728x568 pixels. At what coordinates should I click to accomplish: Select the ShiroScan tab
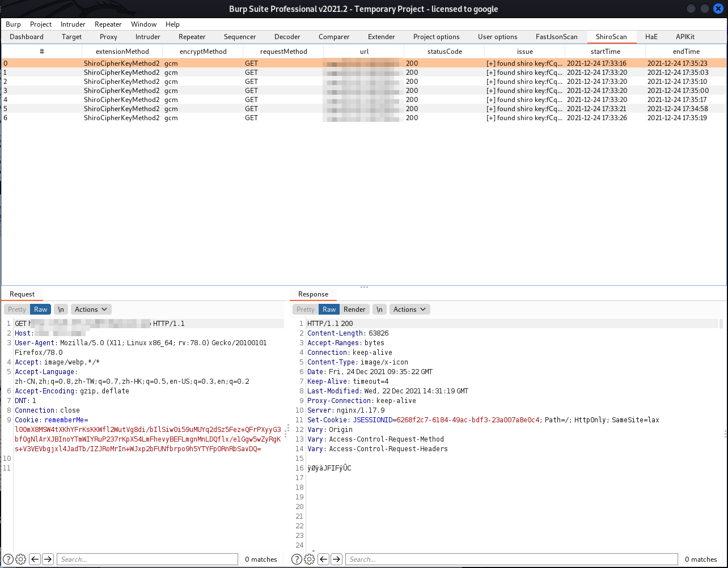point(612,37)
